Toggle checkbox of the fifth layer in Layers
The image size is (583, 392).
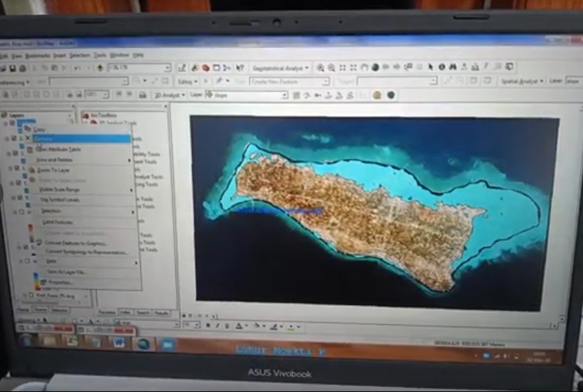point(18,182)
